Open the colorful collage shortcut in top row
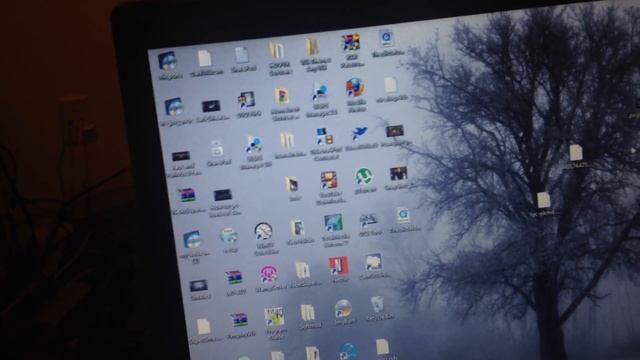The height and width of the screenshot is (360, 640). (351, 42)
